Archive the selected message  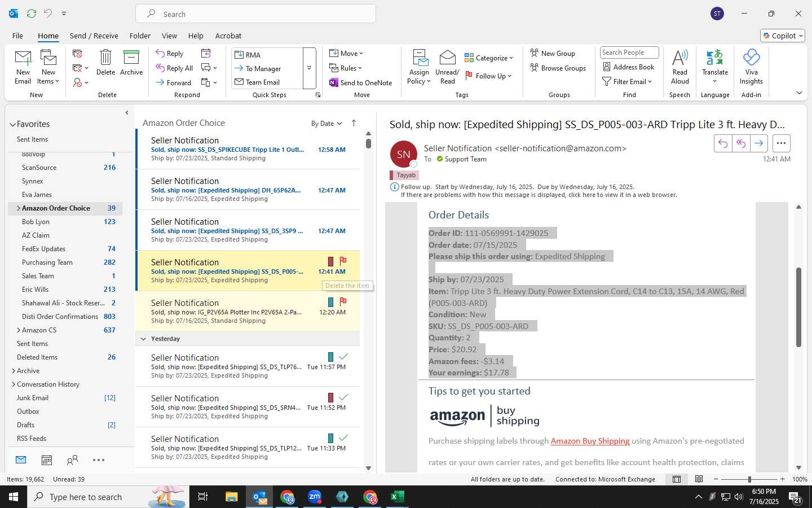point(131,62)
